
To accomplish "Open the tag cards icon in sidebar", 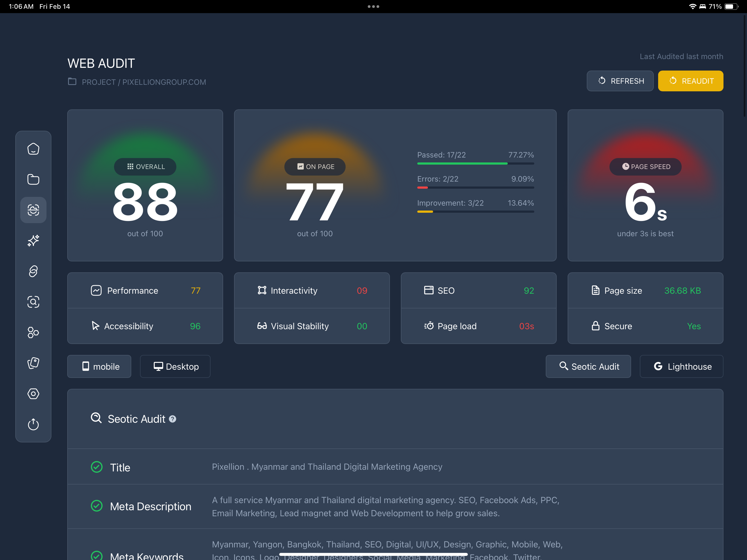I will point(33,363).
